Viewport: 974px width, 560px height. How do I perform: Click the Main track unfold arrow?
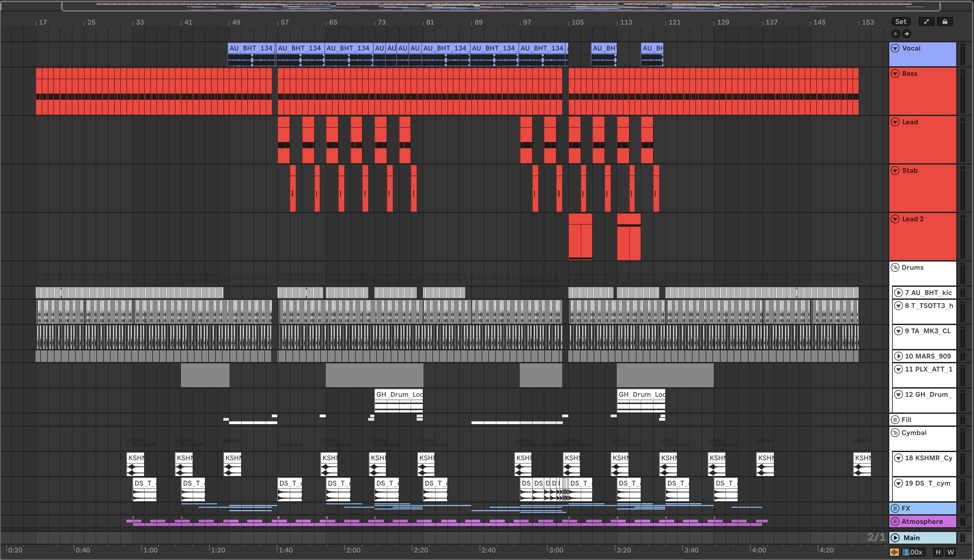(895, 538)
